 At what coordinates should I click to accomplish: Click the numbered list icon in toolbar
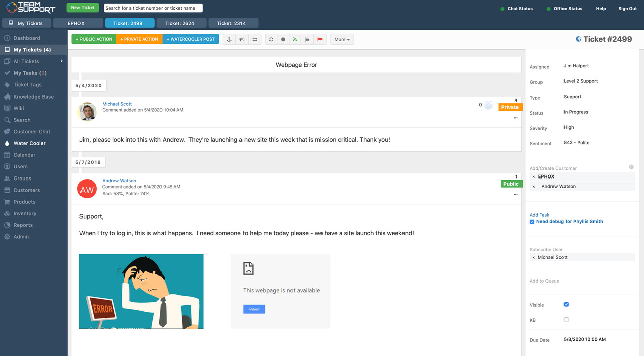pos(307,39)
